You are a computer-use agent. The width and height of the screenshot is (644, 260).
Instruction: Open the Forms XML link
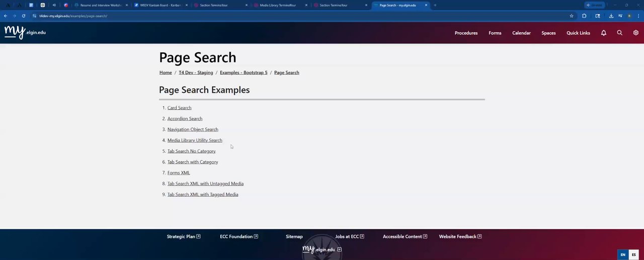[x=179, y=173]
